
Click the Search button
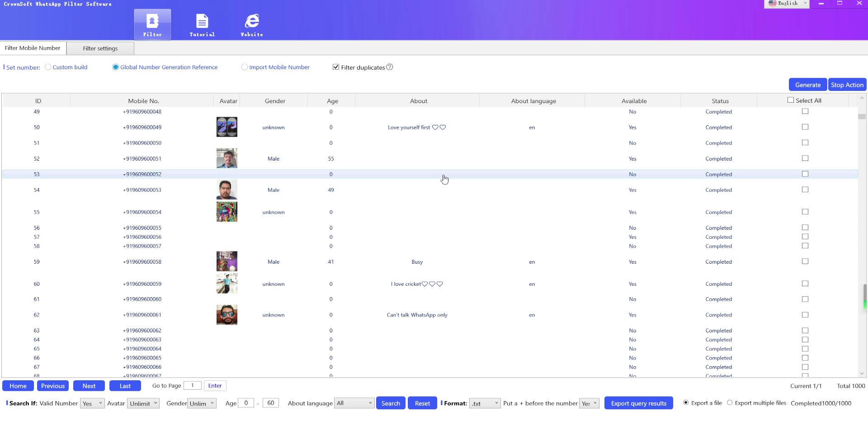[391, 403]
